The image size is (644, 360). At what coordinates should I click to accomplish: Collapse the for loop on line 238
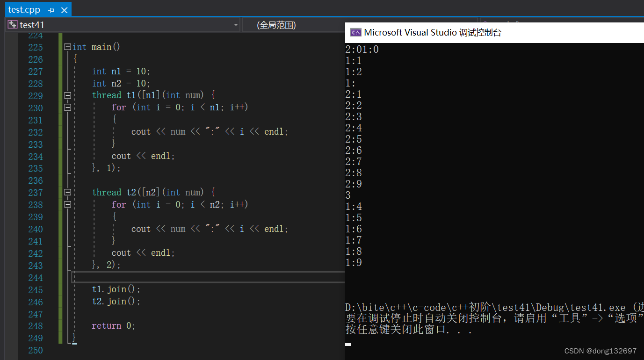[x=68, y=204]
